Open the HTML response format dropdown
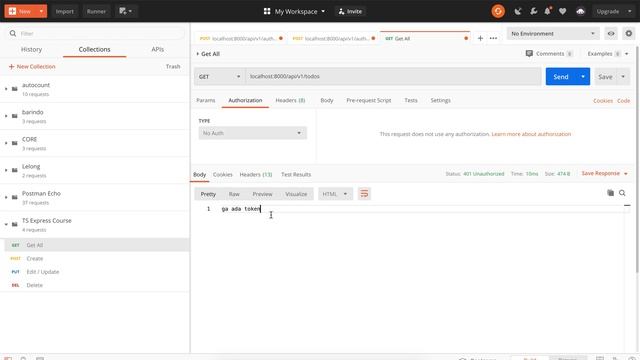Viewport: 640px width, 360px height. [335, 194]
